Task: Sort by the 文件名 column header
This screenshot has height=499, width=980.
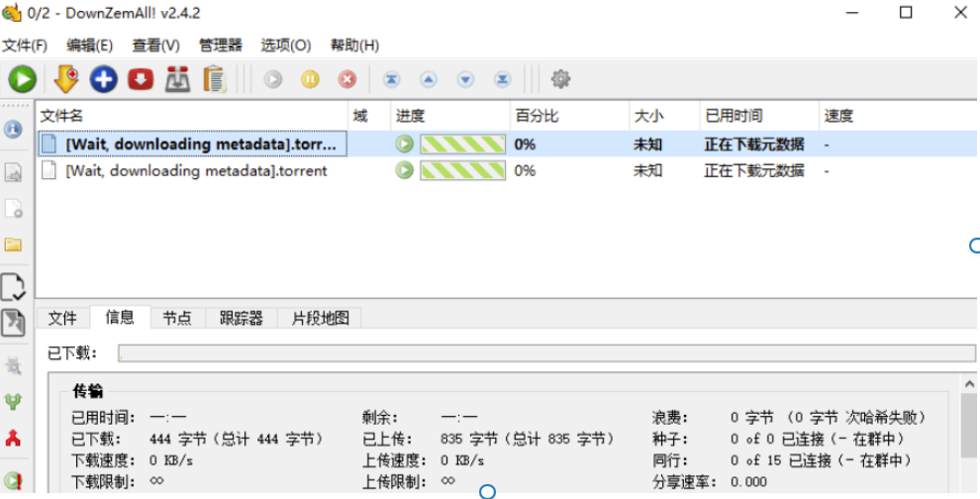Action: (x=191, y=116)
